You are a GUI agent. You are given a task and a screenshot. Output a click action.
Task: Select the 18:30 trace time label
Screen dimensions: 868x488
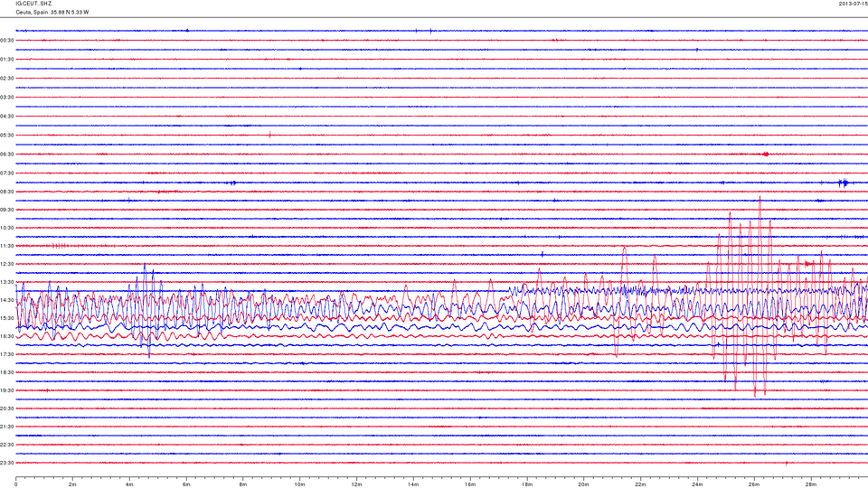pos(7,372)
